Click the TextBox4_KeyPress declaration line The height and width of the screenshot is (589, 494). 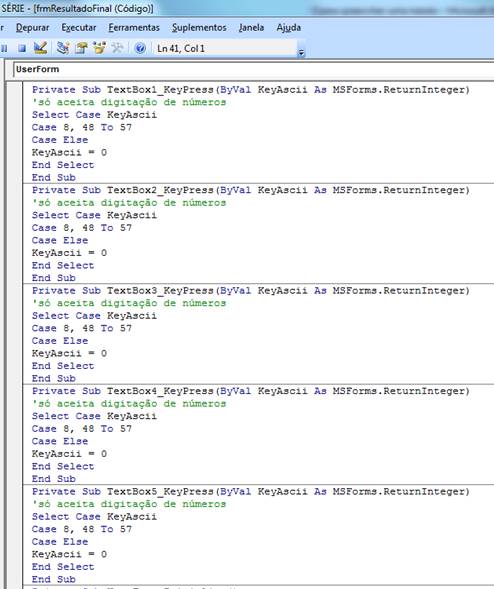point(251,391)
